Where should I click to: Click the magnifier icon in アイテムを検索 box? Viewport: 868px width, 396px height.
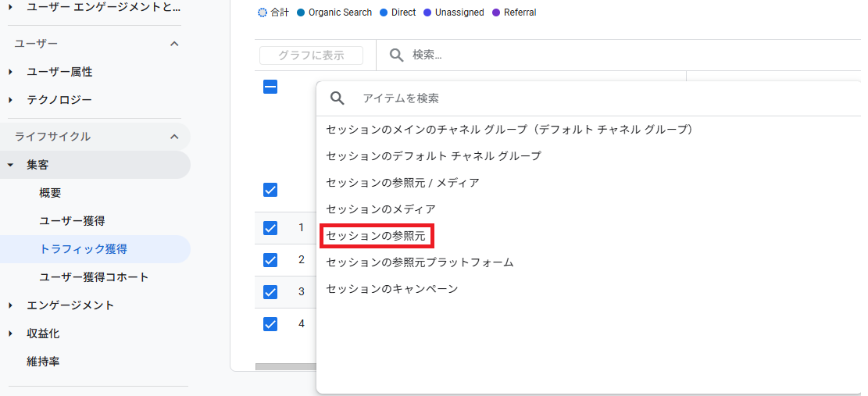[338, 98]
